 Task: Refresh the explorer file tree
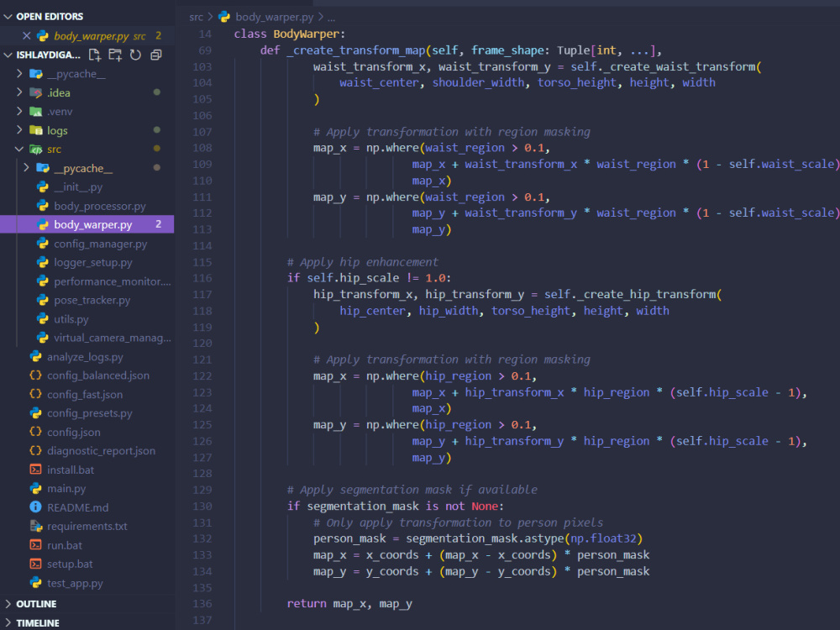click(x=135, y=55)
